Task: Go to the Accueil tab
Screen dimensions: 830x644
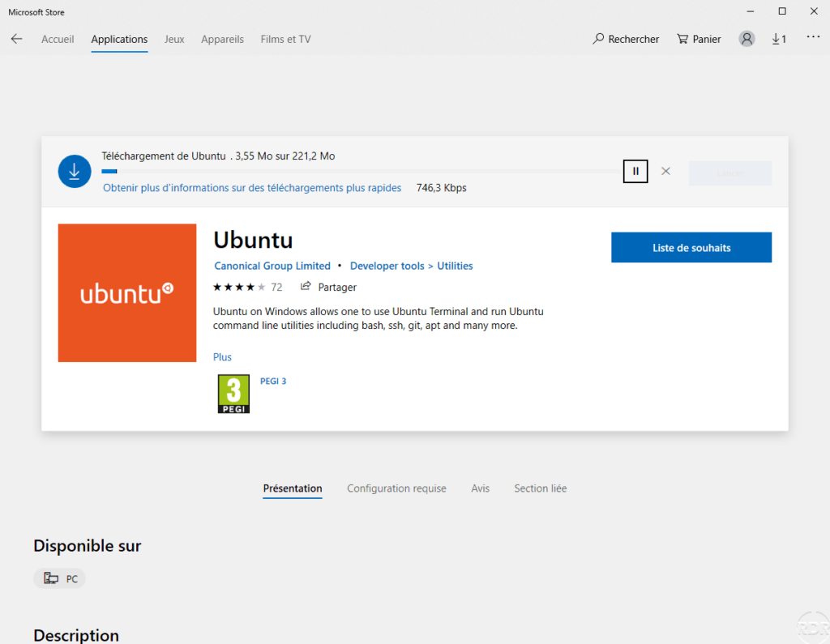Action: point(58,39)
